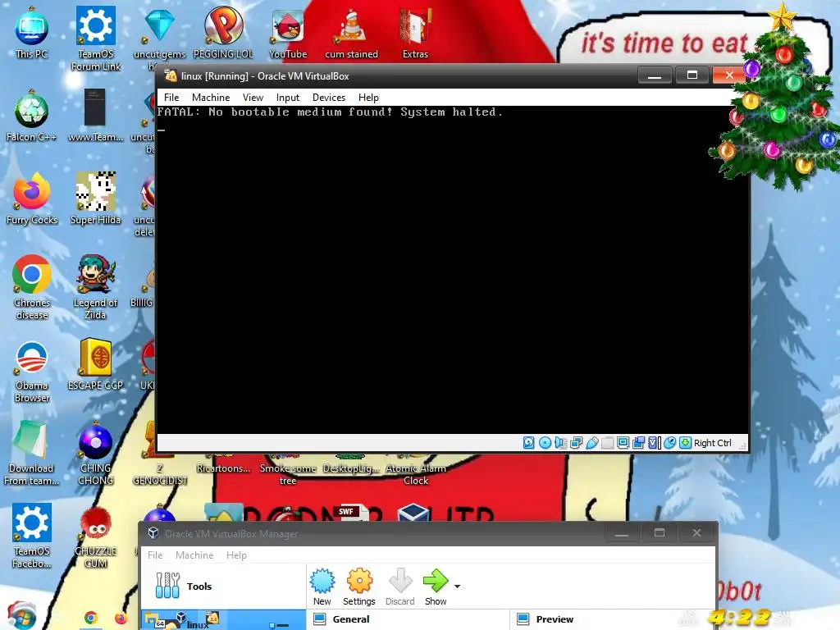Open the Machine menu in linux VM window
This screenshot has height=630, width=840.
211,97
